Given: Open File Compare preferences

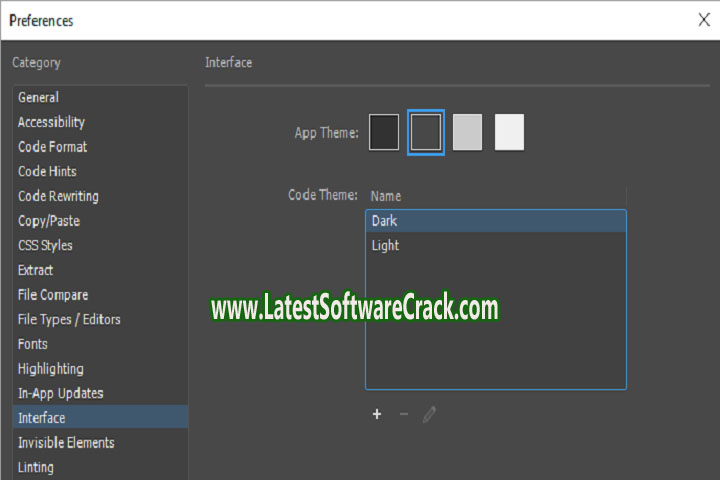Looking at the screenshot, I should (53, 295).
